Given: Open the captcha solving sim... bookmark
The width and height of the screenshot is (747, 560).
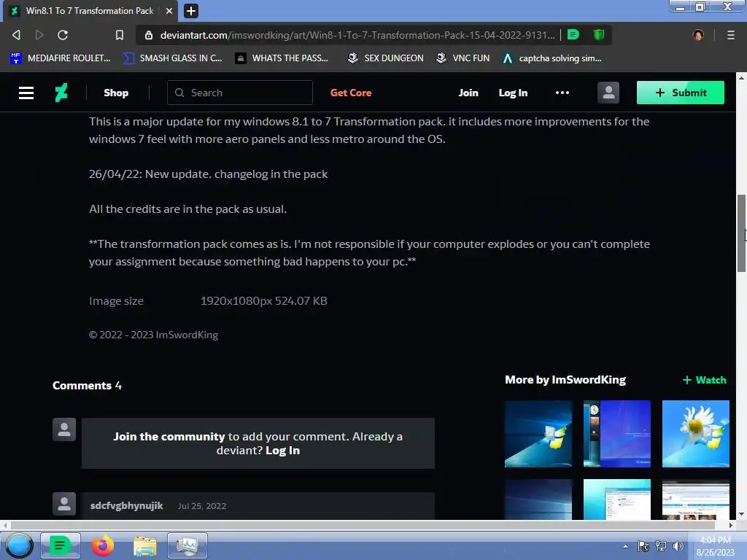Looking at the screenshot, I should 552,58.
